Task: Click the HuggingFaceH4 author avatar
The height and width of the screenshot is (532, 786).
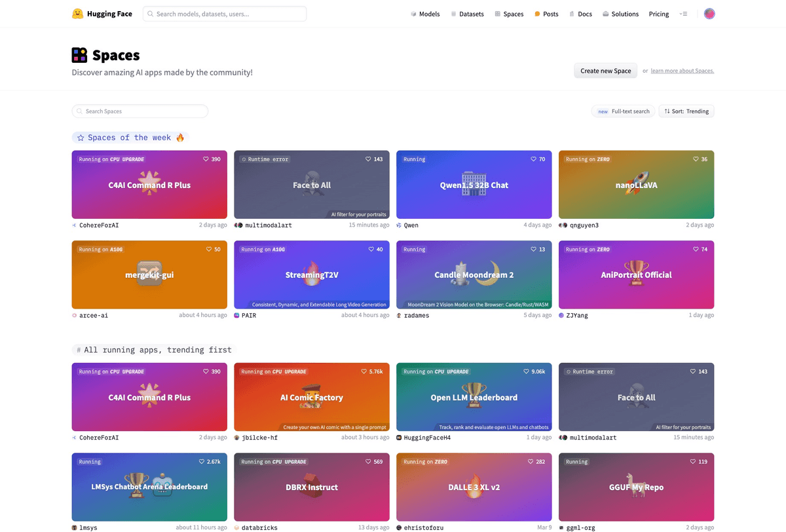Action: tap(399, 438)
